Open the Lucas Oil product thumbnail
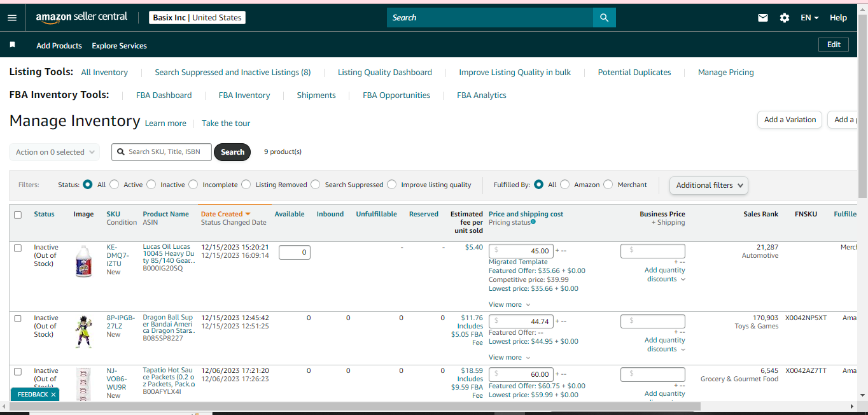The image size is (868, 415). [84, 261]
